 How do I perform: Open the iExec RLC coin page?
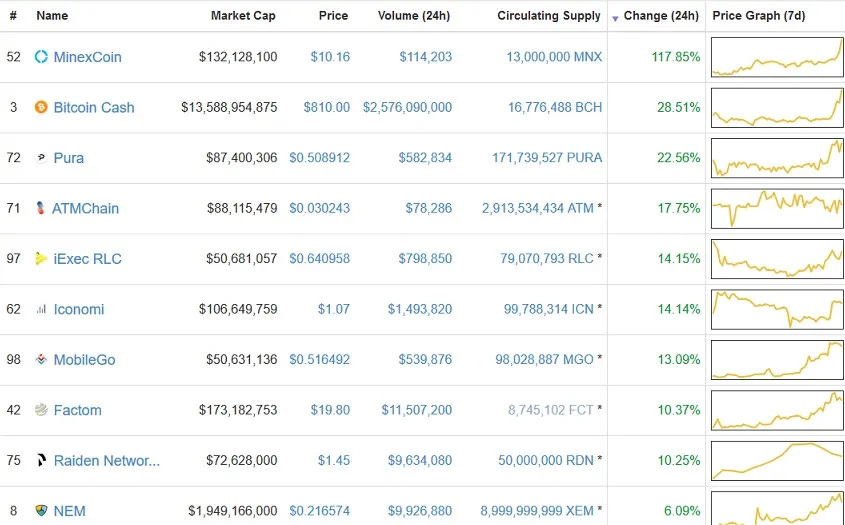87,259
